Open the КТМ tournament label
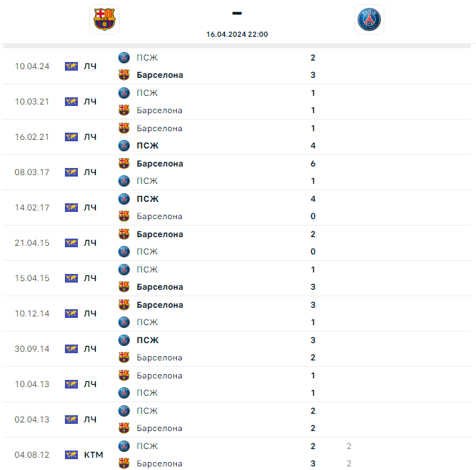 [94, 455]
